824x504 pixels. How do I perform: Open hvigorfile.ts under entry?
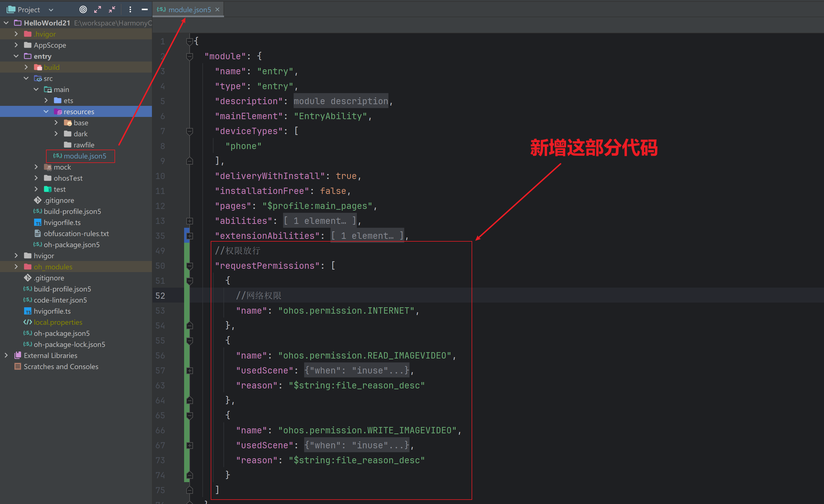coord(62,222)
